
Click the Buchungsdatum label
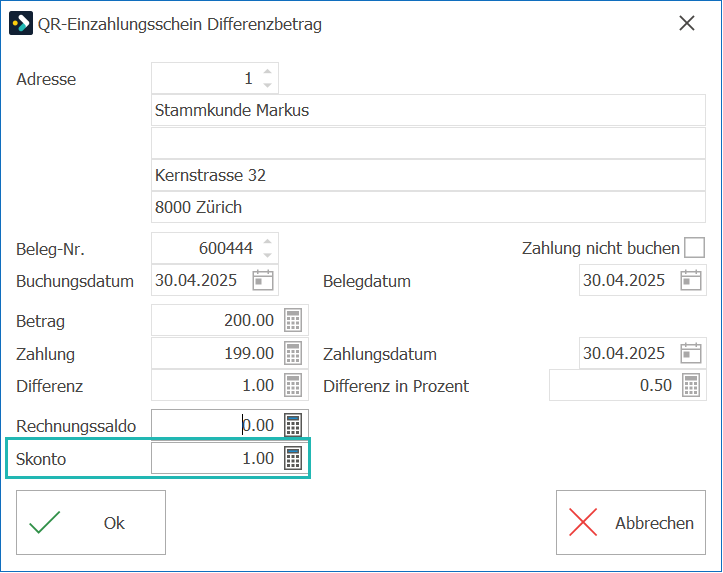pyautogui.click(x=75, y=281)
